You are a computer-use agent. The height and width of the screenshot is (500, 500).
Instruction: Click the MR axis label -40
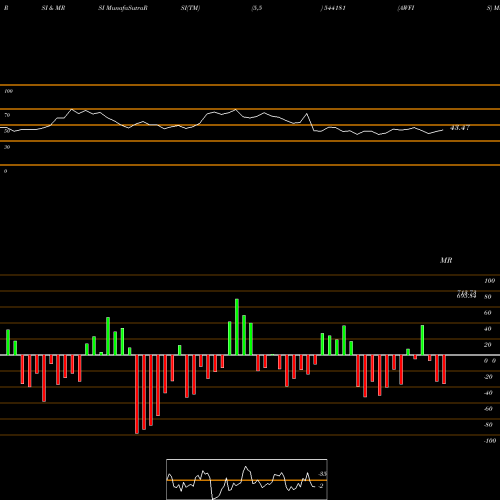488,393
